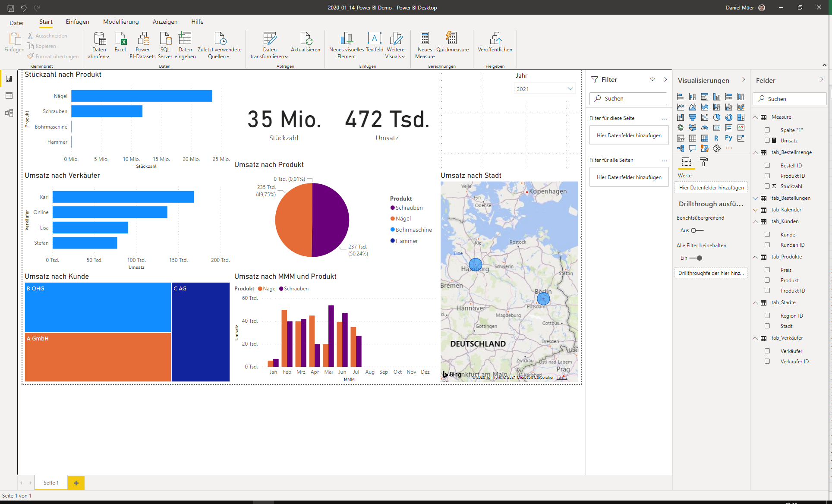This screenshot has height=504, width=832.
Task: Check the Umsatz measure field
Action: click(x=767, y=140)
